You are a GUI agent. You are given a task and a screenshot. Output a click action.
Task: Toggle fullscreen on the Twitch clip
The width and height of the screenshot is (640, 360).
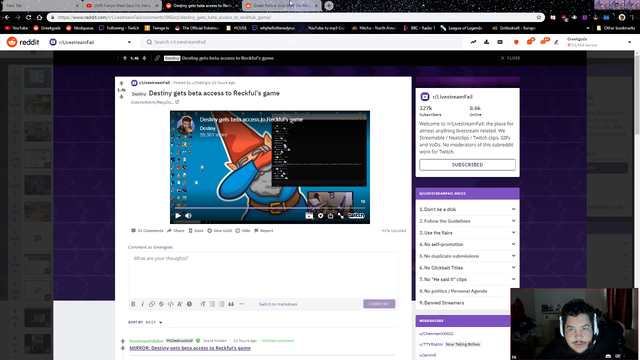point(340,216)
